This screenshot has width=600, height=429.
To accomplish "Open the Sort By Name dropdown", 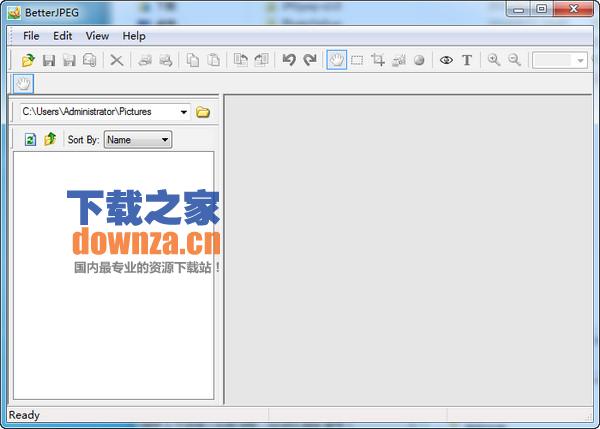I will 138,140.
